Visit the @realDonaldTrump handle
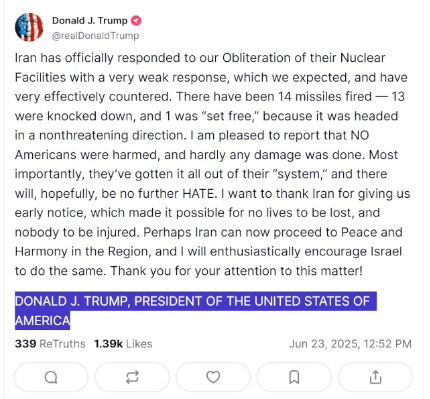Viewport: 430px width, 399px height. tap(95, 36)
